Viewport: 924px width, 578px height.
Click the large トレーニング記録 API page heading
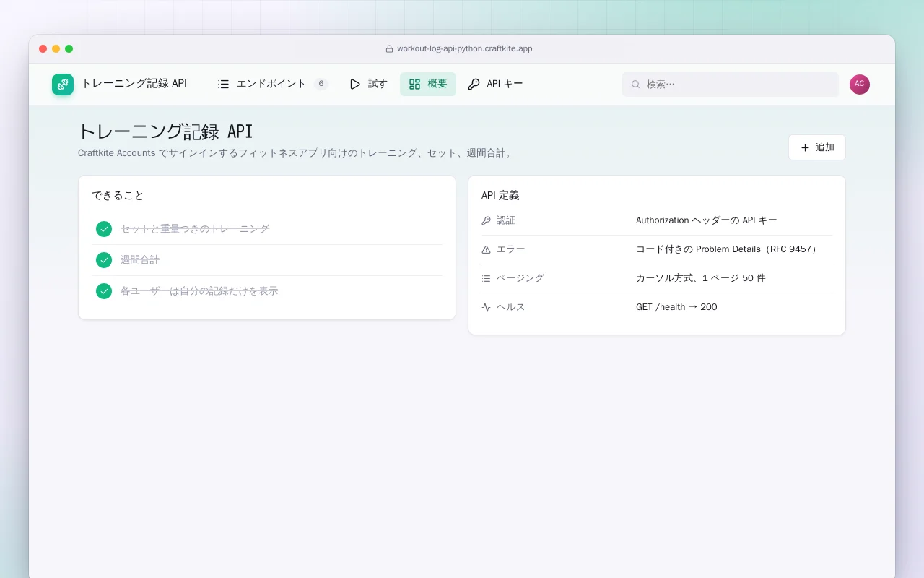tap(165, 131)
